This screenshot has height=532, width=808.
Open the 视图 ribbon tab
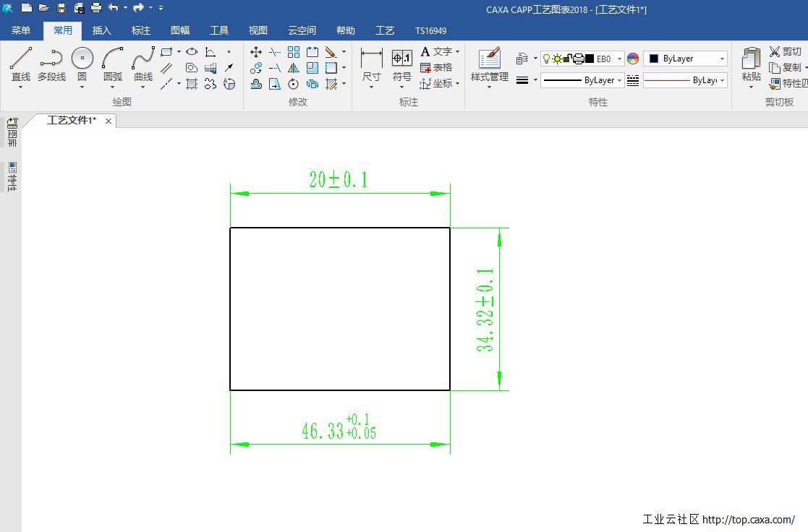pos(258,30)
